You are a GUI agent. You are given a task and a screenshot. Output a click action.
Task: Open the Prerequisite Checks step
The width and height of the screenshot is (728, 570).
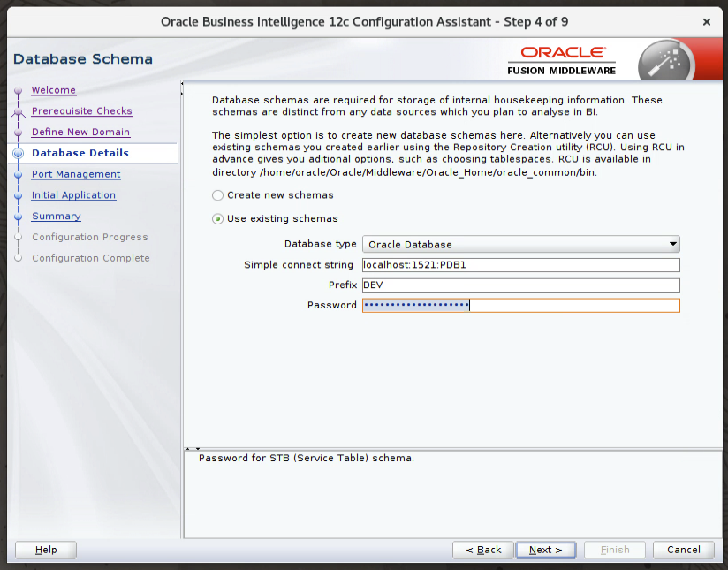pyautogui.click(x=81, y=111)
